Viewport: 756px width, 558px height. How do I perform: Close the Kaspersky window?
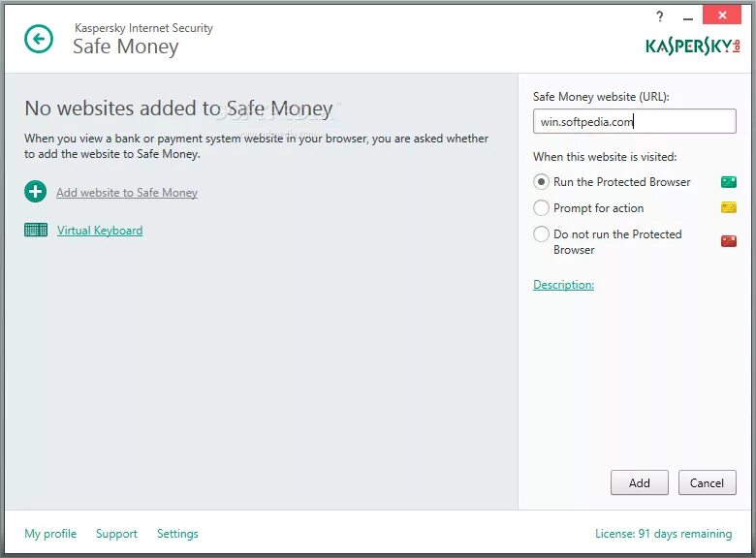pos(722,15)
